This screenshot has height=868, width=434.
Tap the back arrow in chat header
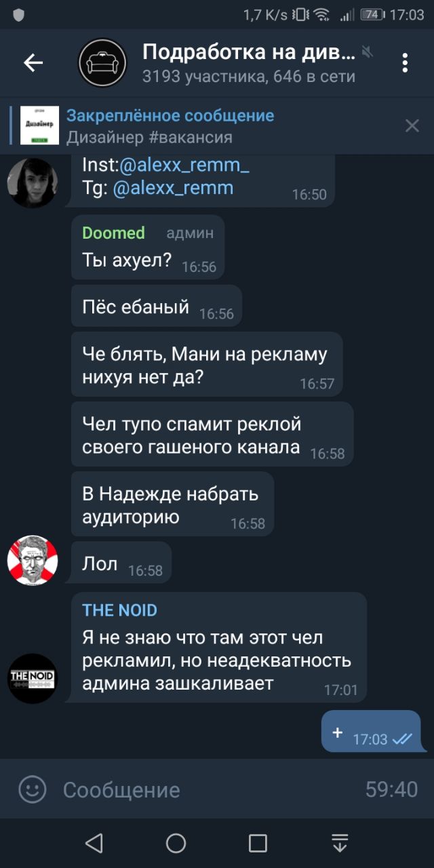[33, 63]
